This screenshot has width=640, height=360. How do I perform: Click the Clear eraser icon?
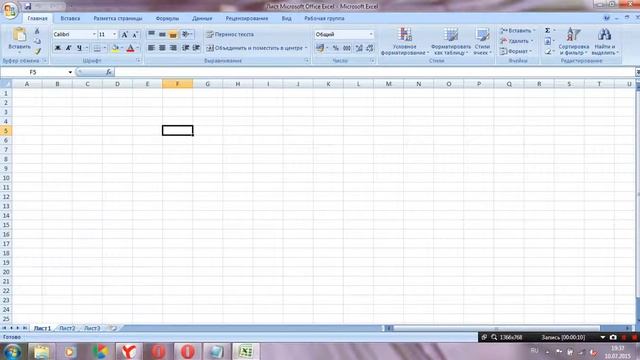click(548, 51)
